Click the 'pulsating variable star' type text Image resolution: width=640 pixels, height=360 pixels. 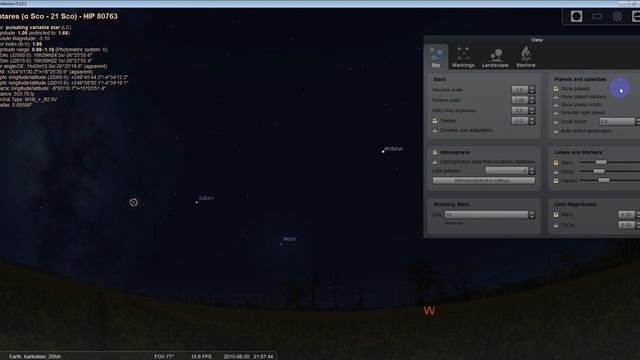[x=33, y=27]
